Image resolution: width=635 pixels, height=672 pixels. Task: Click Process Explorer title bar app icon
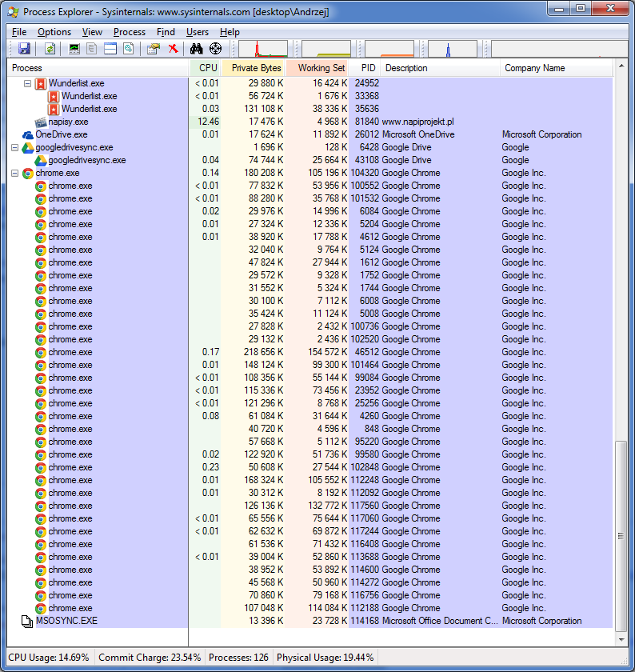coord(14,11)
